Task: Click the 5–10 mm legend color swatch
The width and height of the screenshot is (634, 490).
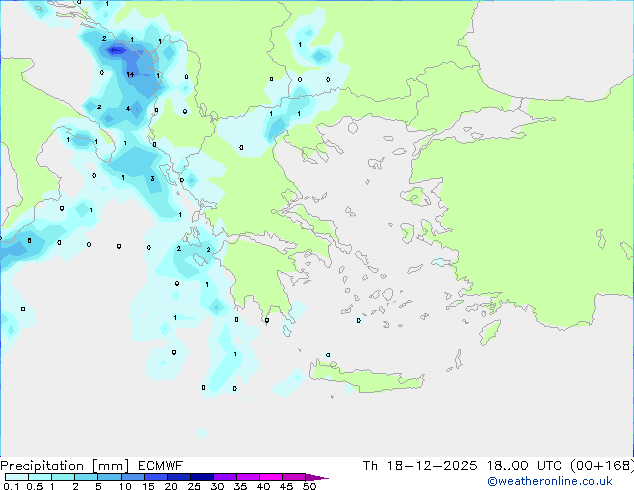Action: pyautogui.click(x=109, y=477)
